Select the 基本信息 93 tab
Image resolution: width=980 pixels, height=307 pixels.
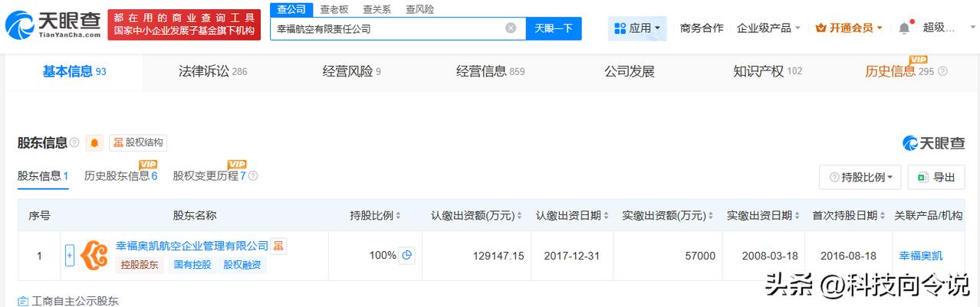[74, 71]
